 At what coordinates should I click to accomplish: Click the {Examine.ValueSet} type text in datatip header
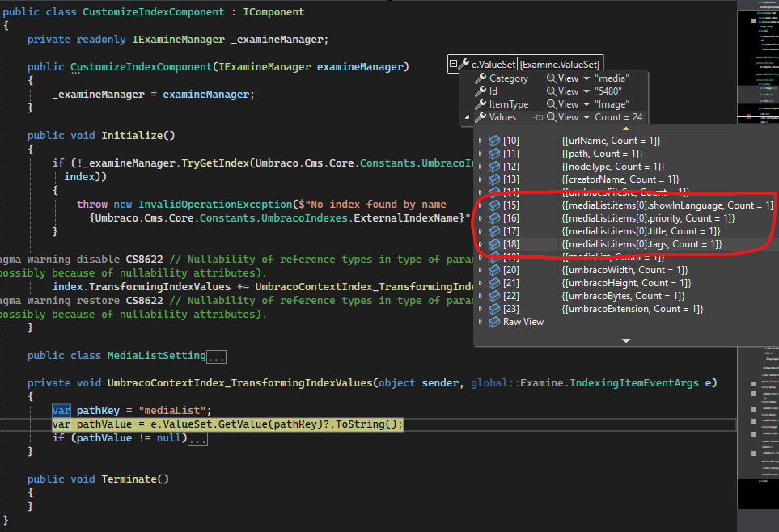click(560, 64)
